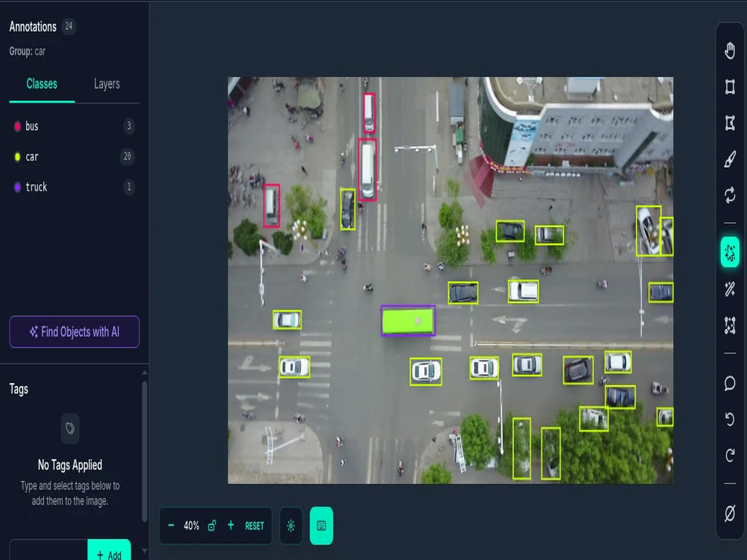Select the polygon tool

click(729, 123)
